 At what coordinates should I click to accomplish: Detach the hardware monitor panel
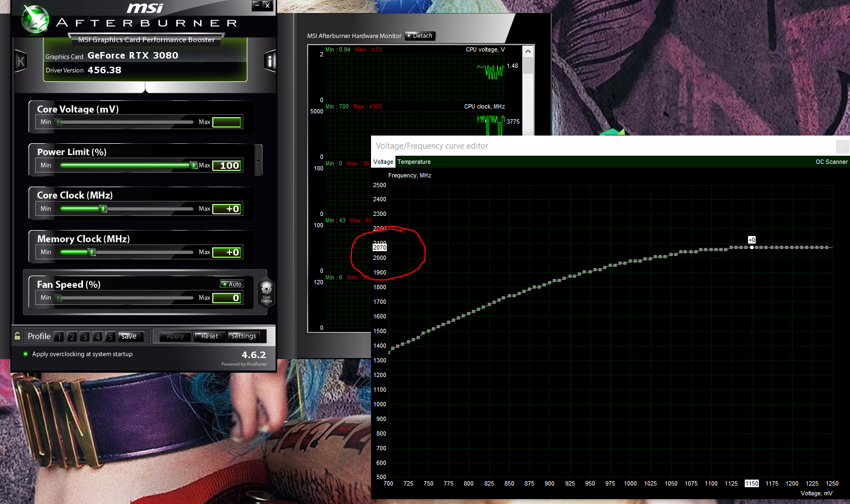tap(420, 36)
